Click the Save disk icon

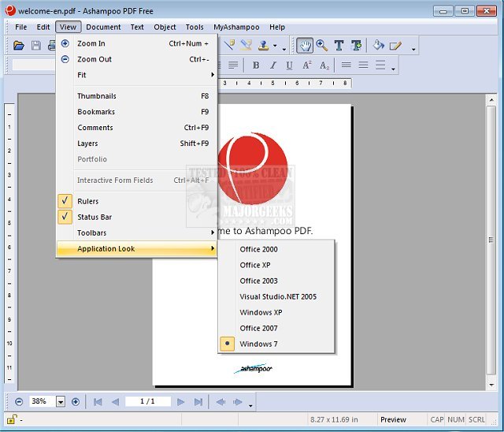35,47
